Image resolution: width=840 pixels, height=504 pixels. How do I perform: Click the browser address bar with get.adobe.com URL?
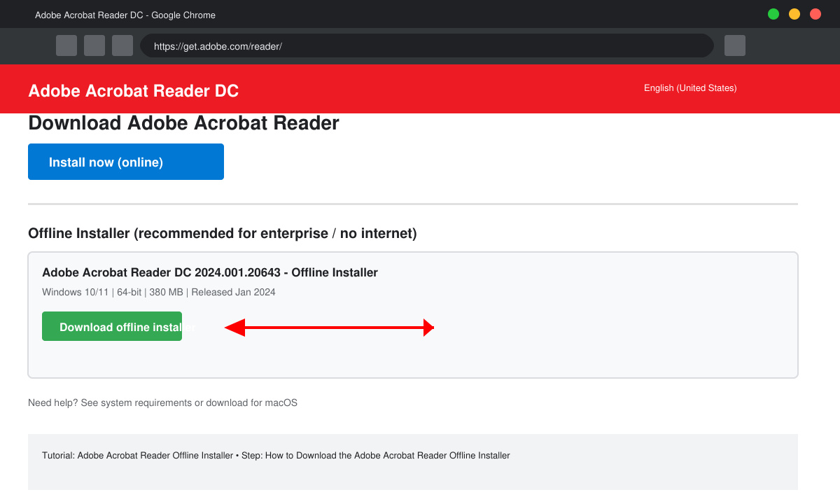pyautogui.click(x=427, y=46)
